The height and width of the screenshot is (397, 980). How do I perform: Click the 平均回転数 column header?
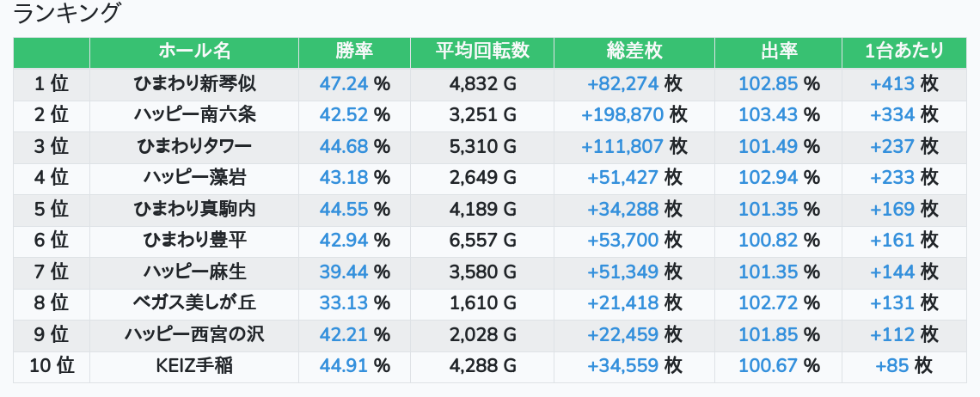(x=481, y=52)
